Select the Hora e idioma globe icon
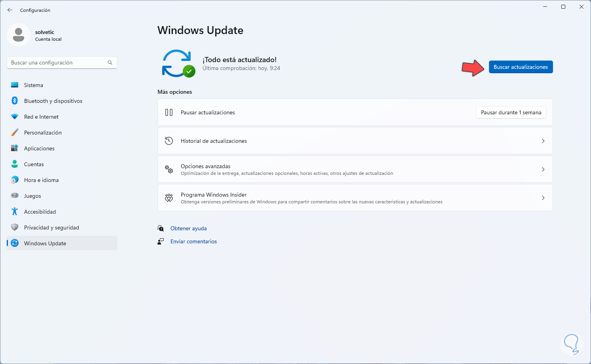 pyautogui.click(x=15, y=180)
